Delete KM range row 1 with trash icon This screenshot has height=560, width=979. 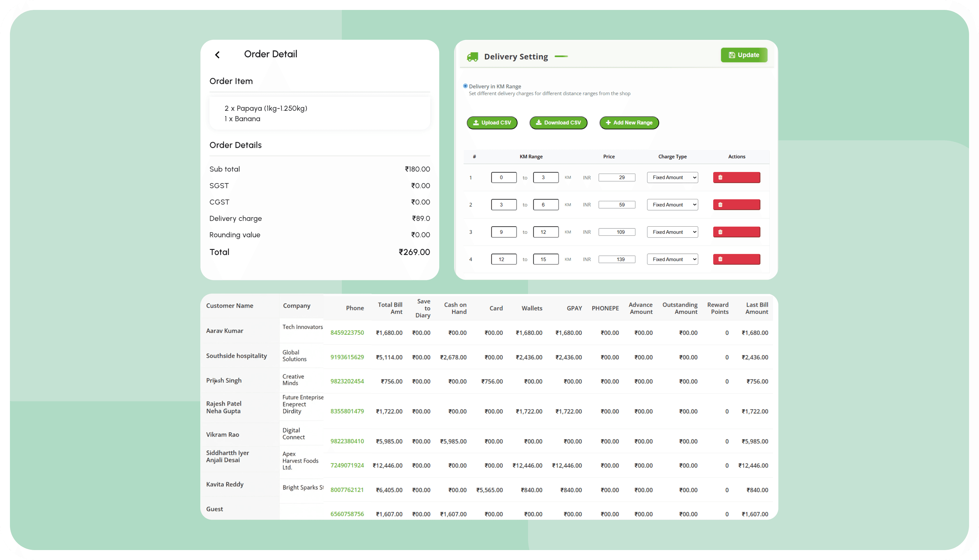(736, 177)
